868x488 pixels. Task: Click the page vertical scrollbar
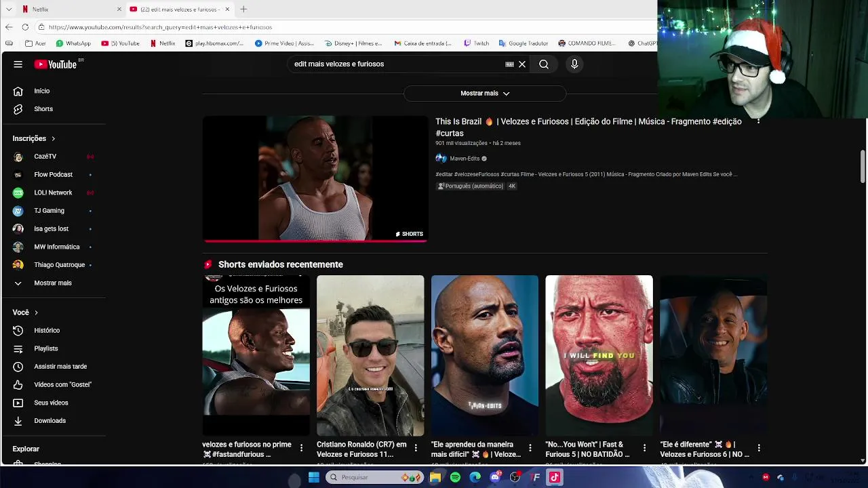[x=863, y=166]
